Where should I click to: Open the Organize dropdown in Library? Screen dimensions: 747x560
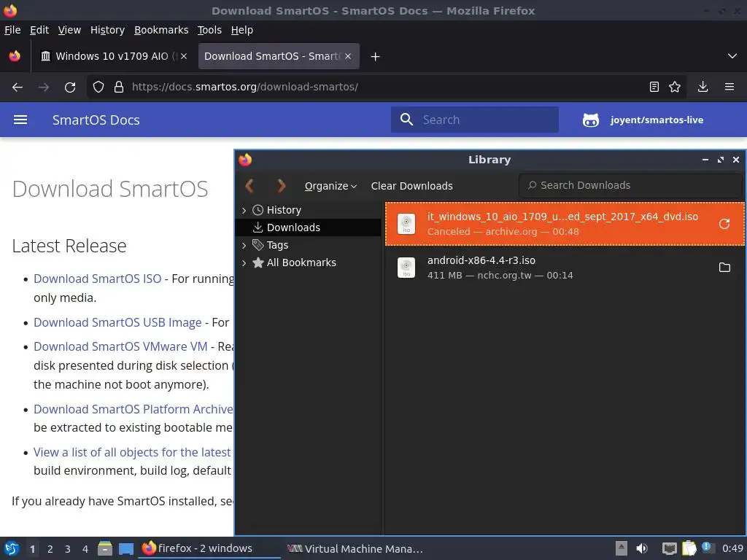pyautogui.click(x=330, y=186)
